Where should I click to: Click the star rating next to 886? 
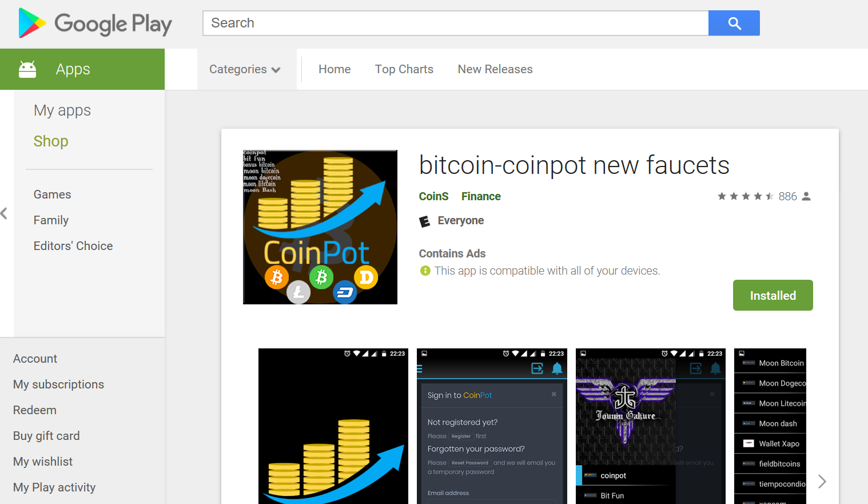(x=746, y=196)
